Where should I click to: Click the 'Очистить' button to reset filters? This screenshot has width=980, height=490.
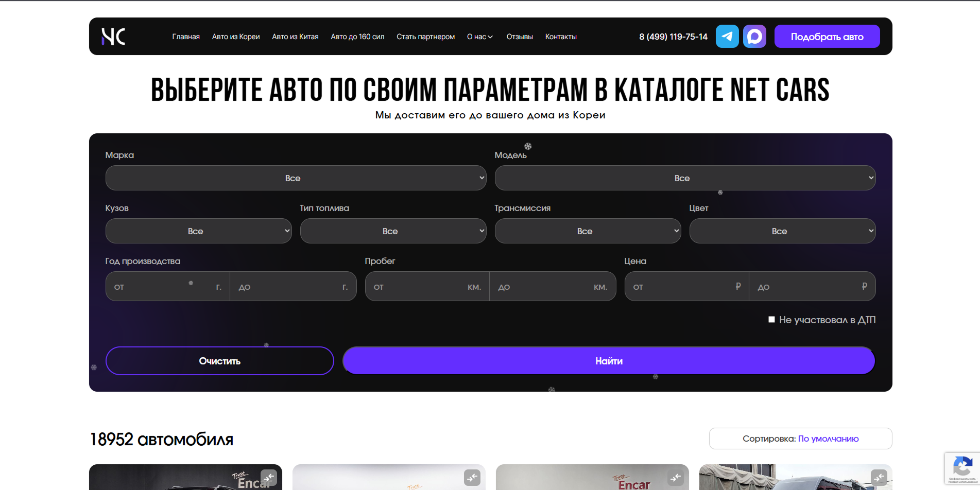(x=219, y=360)
